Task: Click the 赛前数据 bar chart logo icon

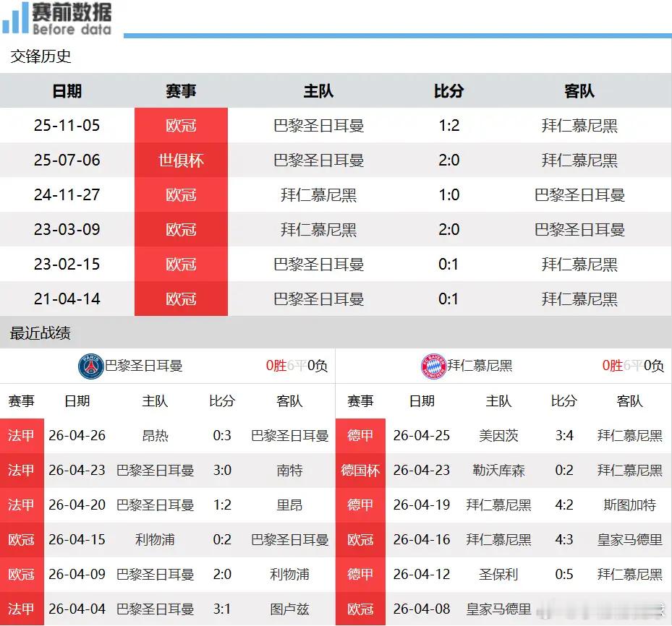Action: pyautogui.click(x=14, y=17)
